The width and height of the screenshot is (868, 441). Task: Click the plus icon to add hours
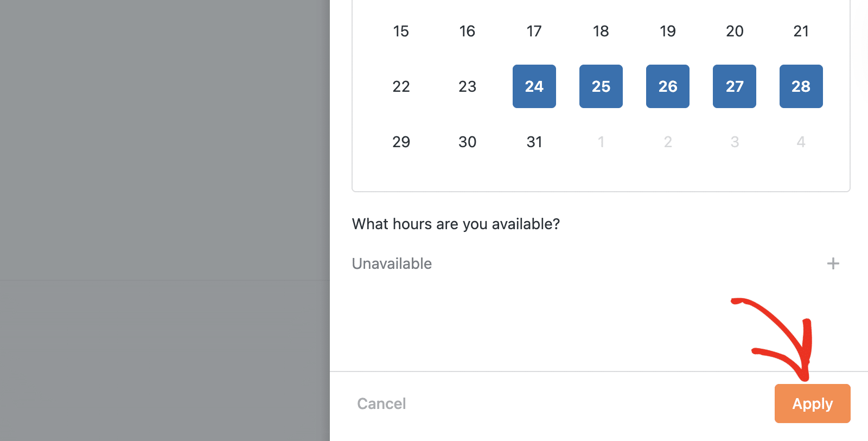click(833, 264)
